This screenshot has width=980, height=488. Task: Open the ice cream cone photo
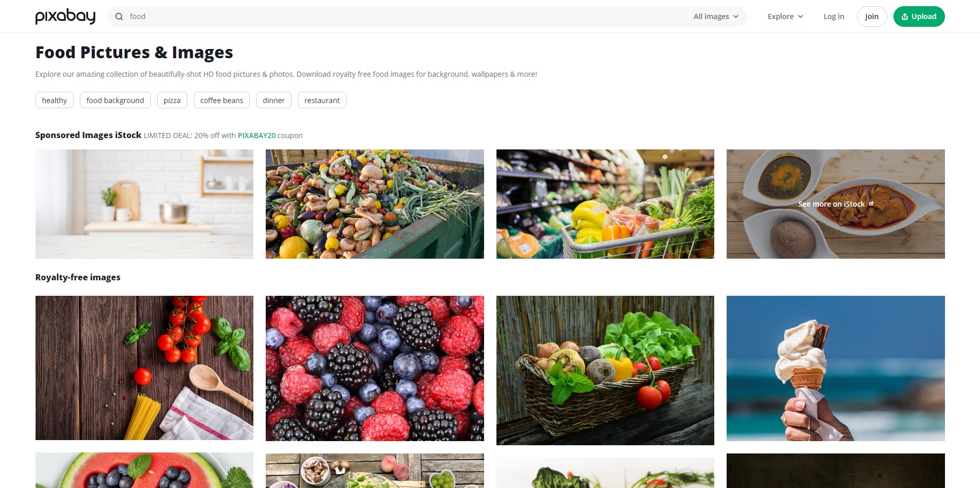[835, 368]
